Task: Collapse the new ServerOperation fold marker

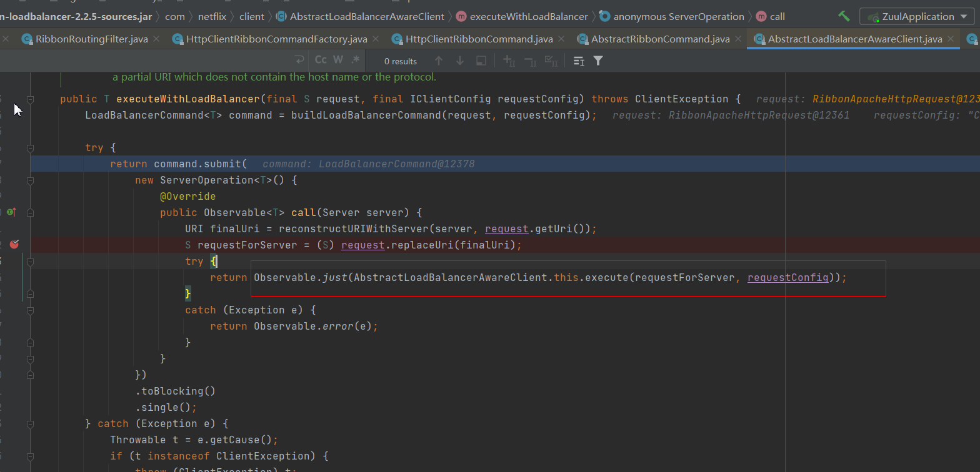Action: pos(30,180)
